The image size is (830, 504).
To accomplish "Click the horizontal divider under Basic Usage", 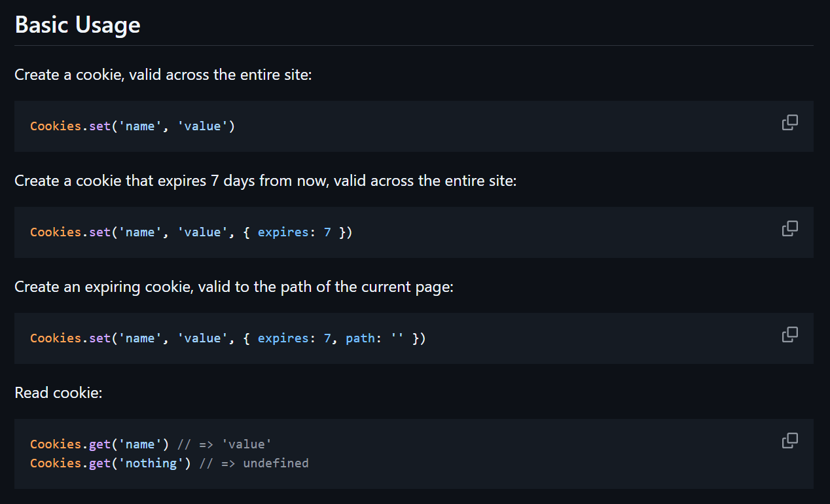I will pyautogui.click(x=414, y=45).
